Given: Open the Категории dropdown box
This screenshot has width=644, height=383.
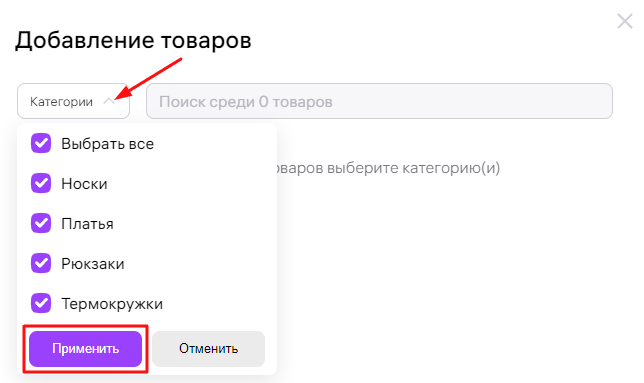Looking at the screenshot, I should (74, 101).
